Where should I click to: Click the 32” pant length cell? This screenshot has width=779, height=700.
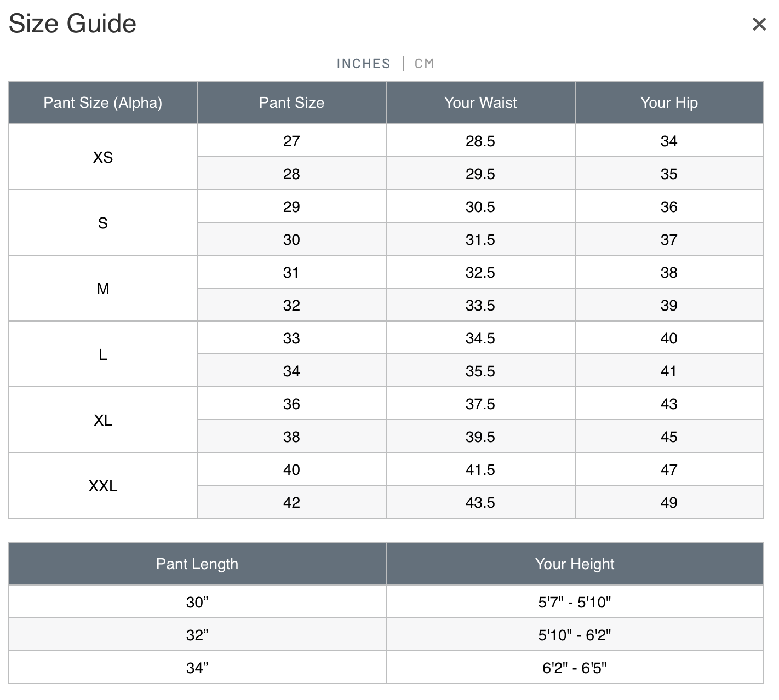point(197,635)
